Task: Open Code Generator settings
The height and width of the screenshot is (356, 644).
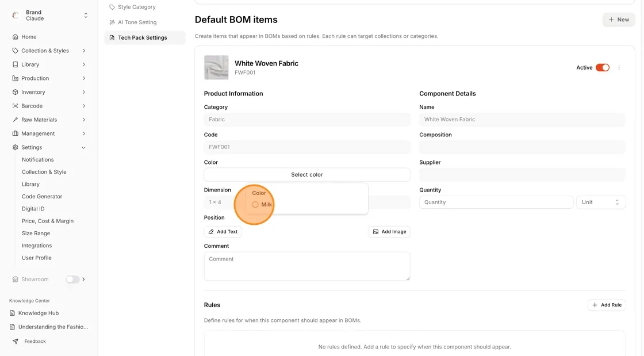Action: coord(42,196)
